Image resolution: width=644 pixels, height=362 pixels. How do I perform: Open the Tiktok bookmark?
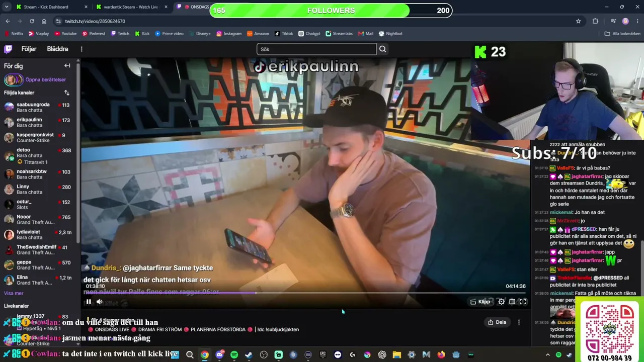[284, 34]
